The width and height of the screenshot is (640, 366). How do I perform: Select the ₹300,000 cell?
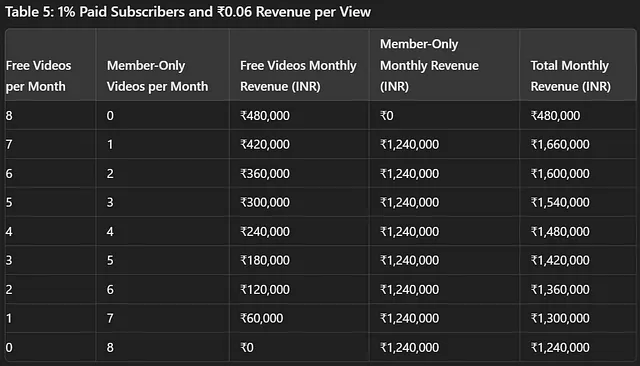(x=265, y=202)
